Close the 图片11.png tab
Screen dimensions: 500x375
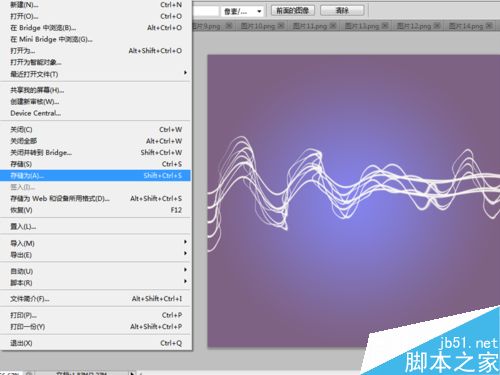(x=333, y=25)
